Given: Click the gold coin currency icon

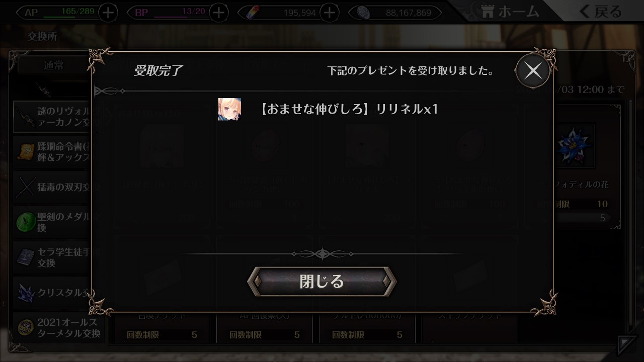Looking at the screenshot, I should pyautogui.click(x=363, y=13).
